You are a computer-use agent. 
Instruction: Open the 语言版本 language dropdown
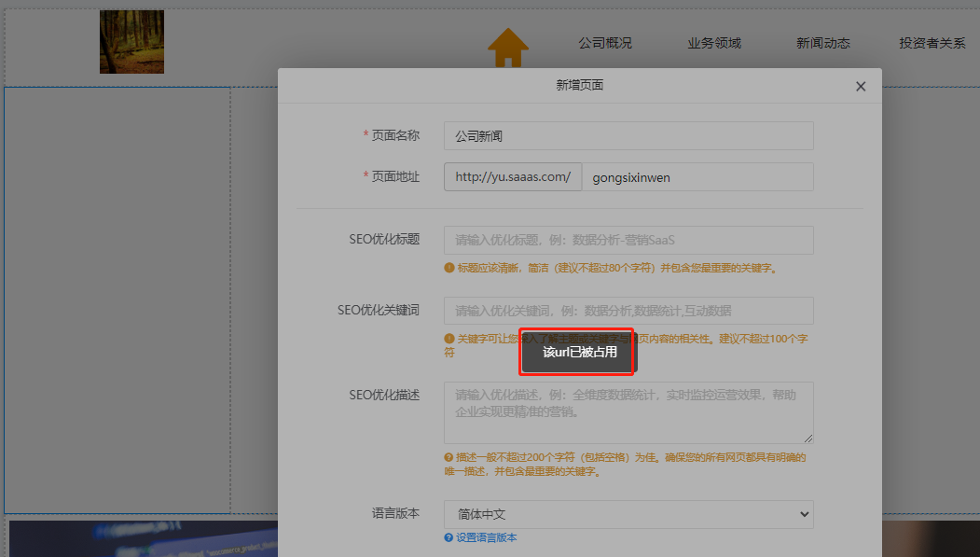628,514
